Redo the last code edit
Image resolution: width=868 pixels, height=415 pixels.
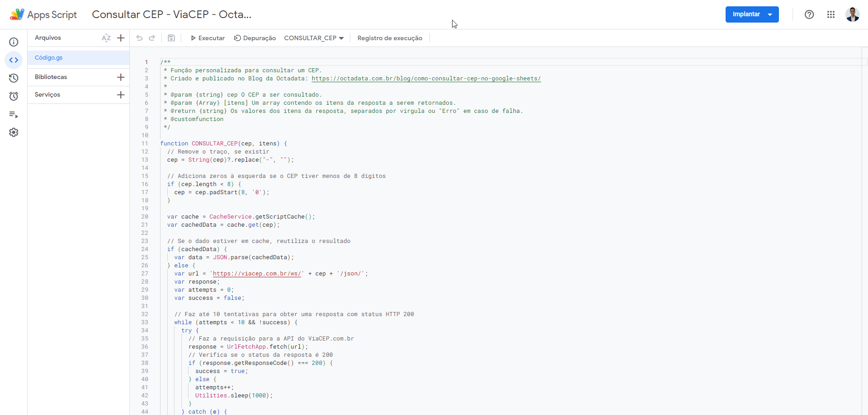[152, 38]
